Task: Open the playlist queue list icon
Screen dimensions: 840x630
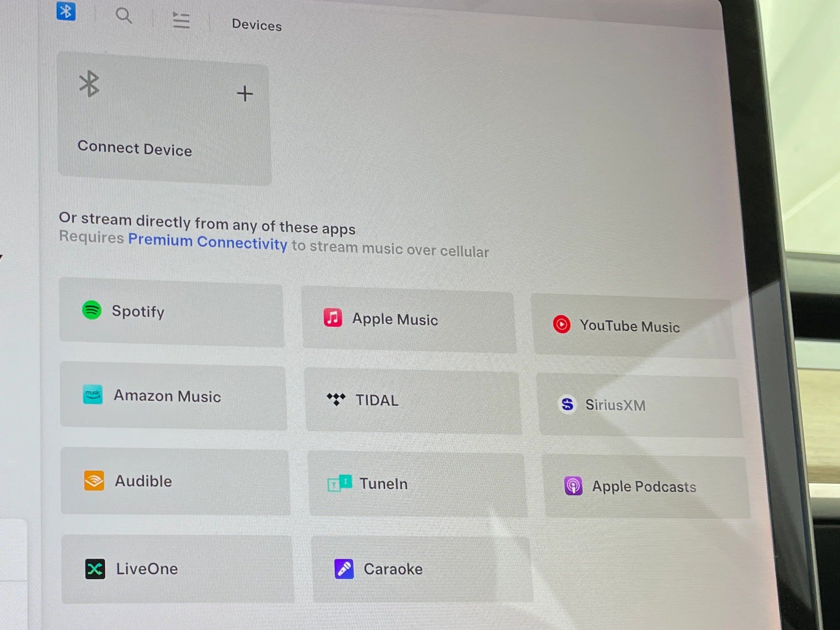Action: point(181,20)
